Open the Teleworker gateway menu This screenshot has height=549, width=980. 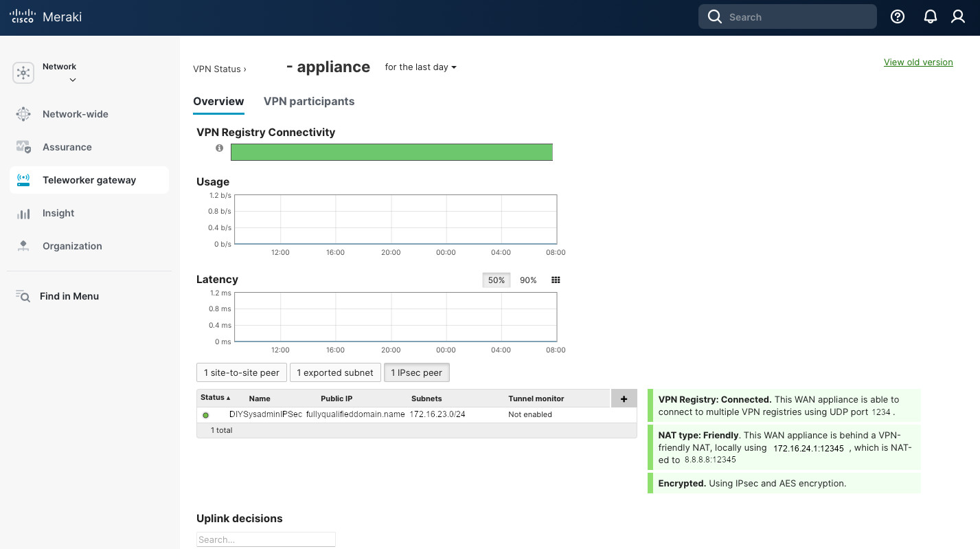[x=89, y=180]
